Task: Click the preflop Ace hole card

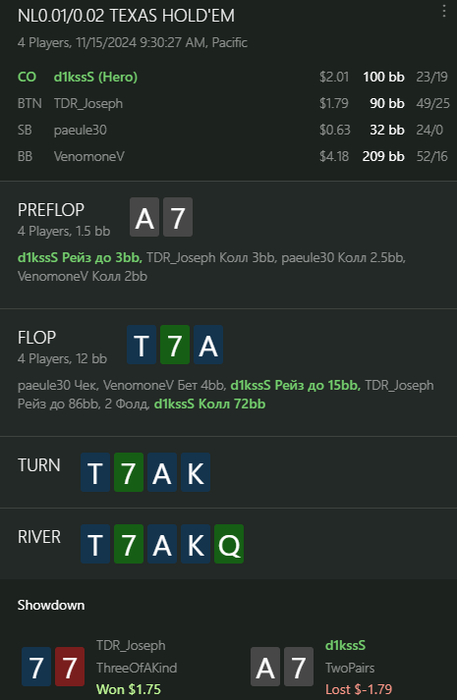Action: tap(144, 217)
